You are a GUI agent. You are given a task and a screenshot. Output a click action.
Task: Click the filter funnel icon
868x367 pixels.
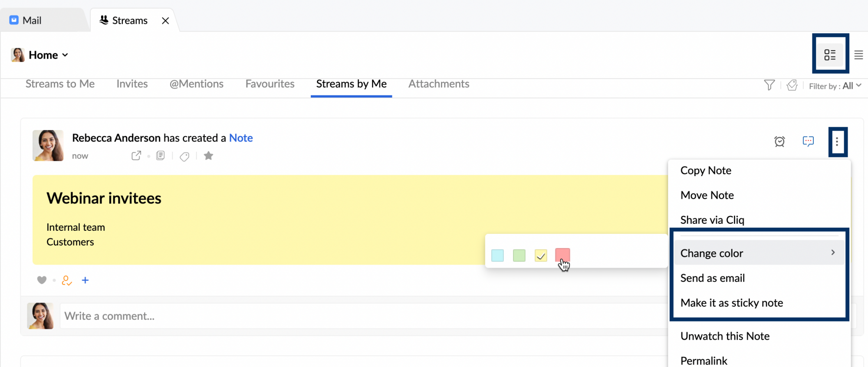[769, 85]
